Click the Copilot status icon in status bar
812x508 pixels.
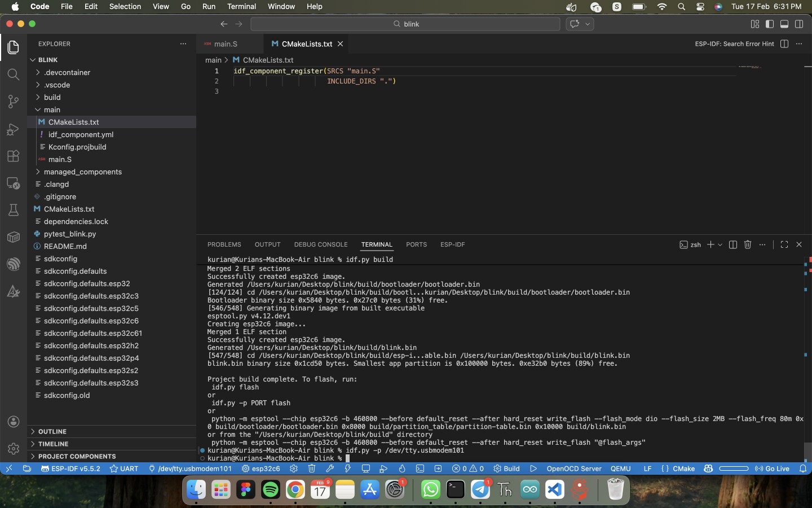(708, 468)
